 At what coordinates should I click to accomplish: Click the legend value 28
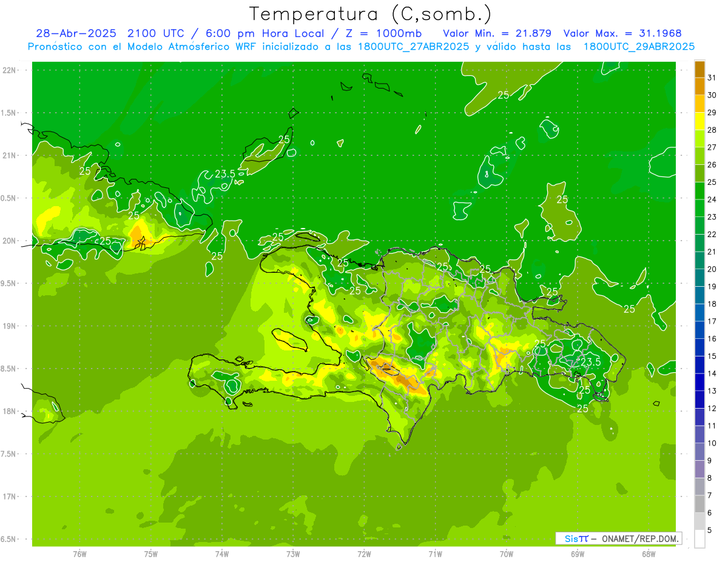(712, 130)
